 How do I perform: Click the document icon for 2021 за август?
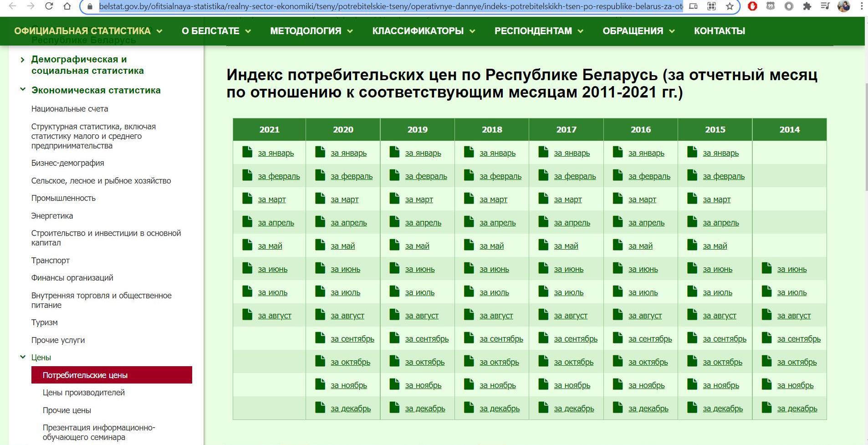[247, 314]
